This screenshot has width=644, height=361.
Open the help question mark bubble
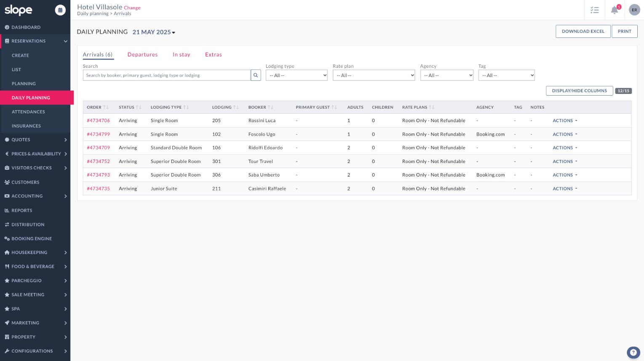click(633, 353)
